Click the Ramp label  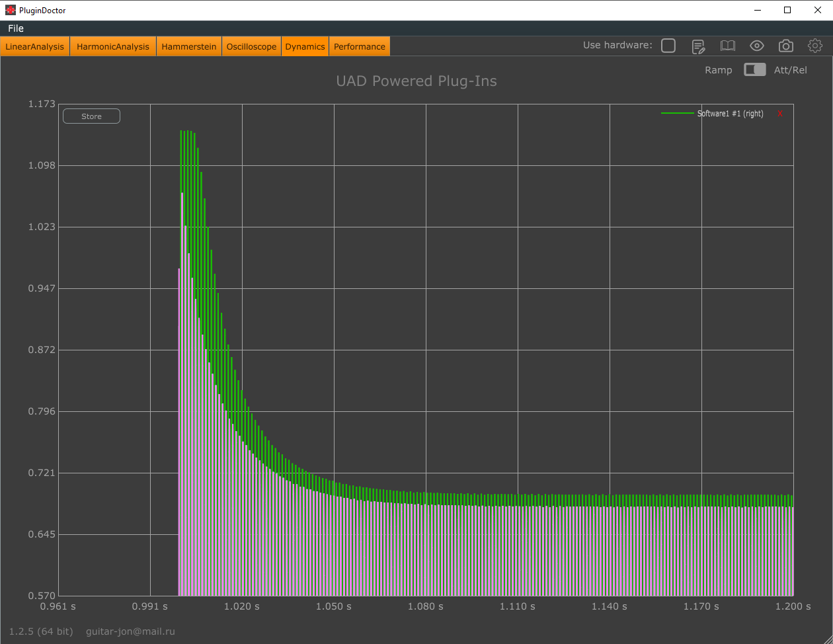pyautogui.click(x=719, y=70)
